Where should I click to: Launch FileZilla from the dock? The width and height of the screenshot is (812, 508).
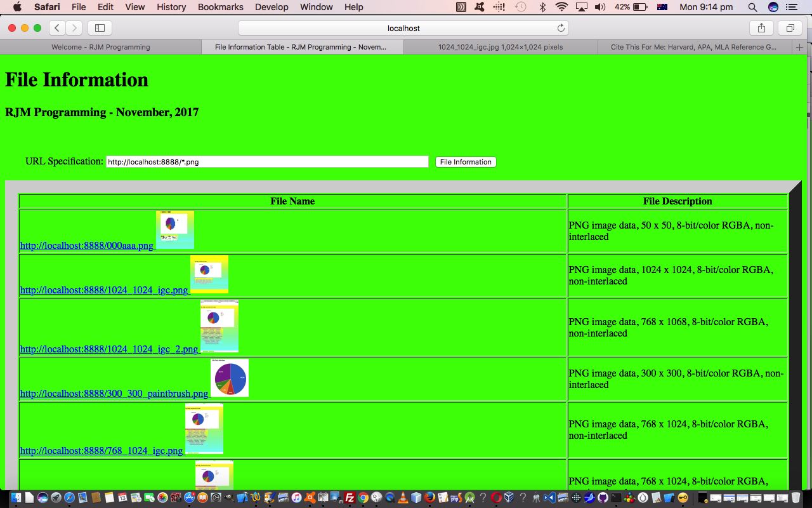(349, 498)
